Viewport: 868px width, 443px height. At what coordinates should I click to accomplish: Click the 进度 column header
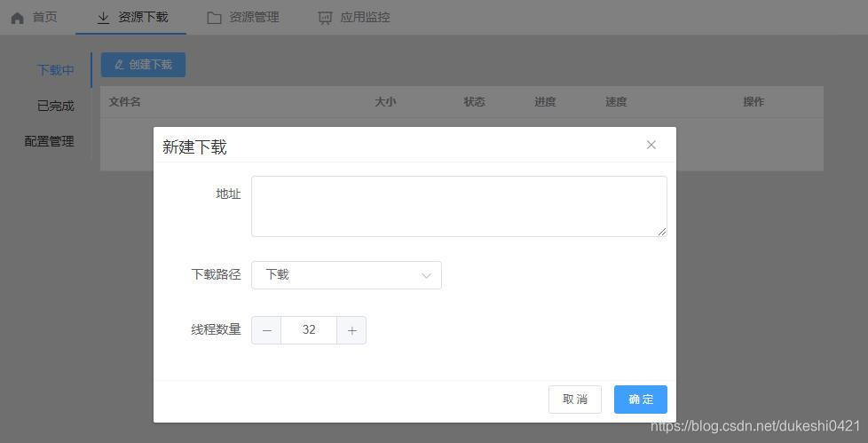click(545, 102)
